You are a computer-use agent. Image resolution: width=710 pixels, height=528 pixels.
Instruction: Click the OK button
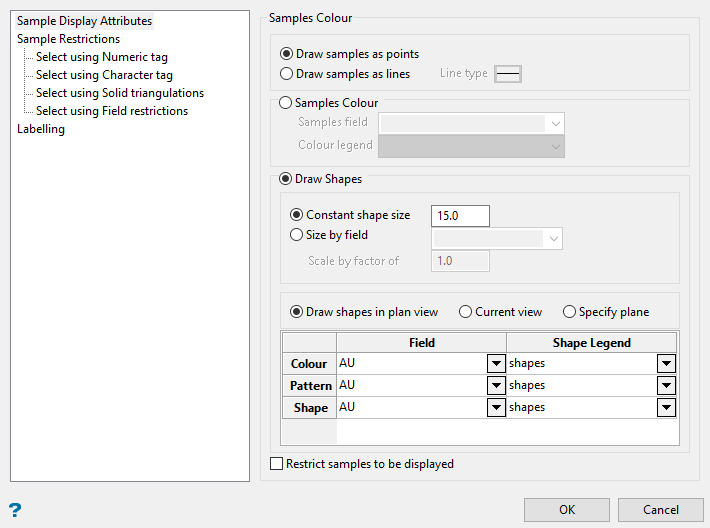pyautogui.click(x=567, y=510)
